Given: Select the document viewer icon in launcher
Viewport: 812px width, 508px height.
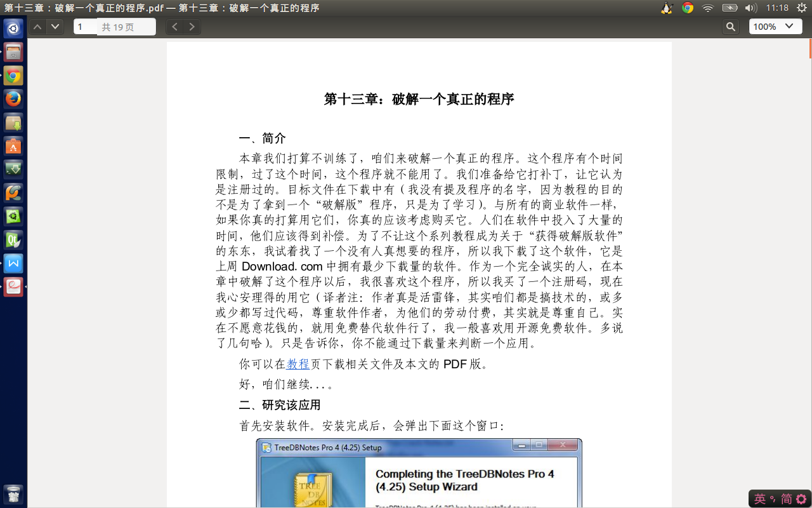Looking at the screenshot, I should 13,286.
